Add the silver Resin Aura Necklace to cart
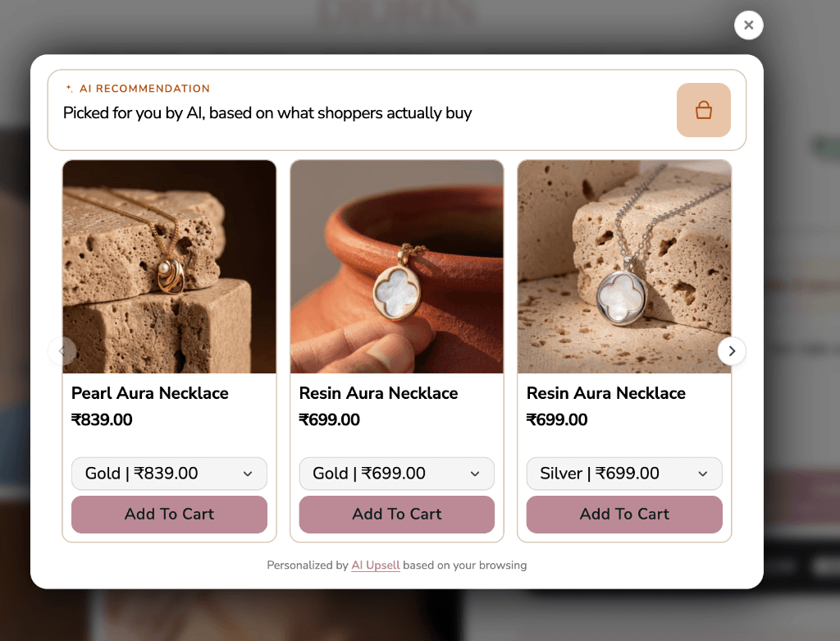This screenshot has width=840, height=641. point(624,514)
